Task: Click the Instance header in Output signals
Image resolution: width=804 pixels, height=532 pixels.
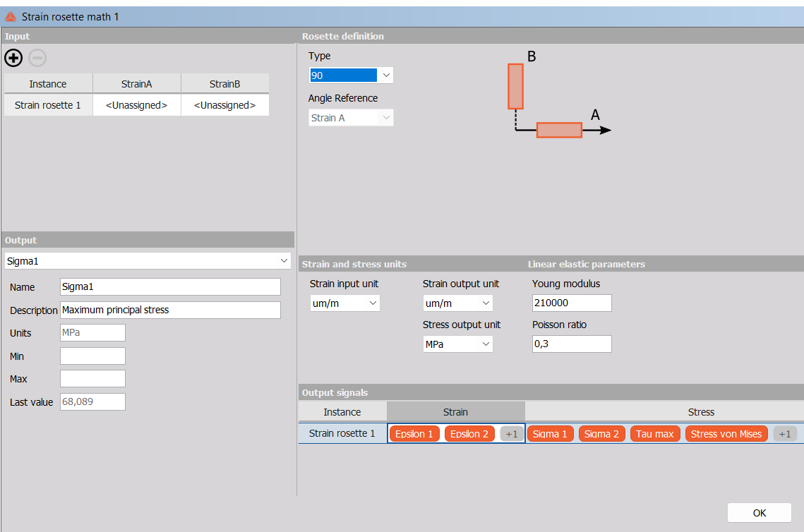Action: [342, 412]
